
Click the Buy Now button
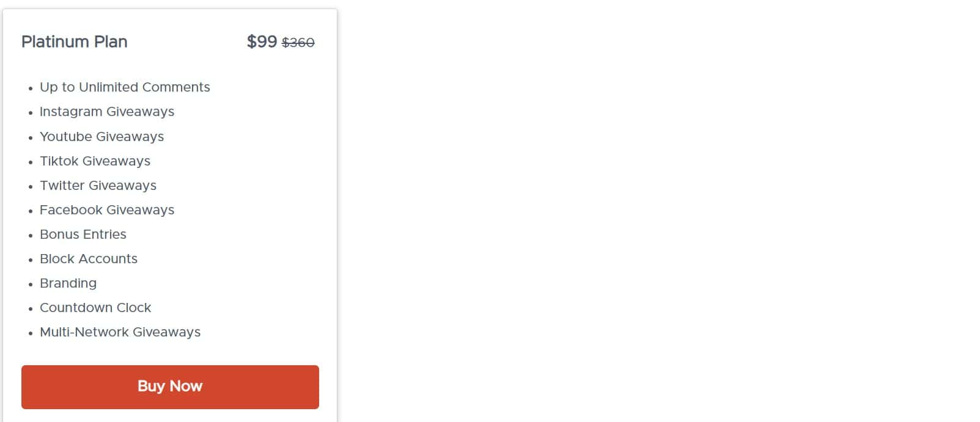(x=170, y=387)
